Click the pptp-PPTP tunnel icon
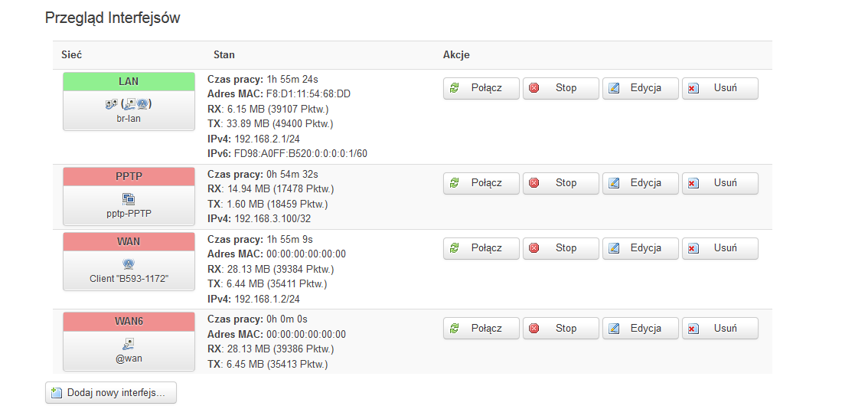868x406 pixels. click(129, 199)
